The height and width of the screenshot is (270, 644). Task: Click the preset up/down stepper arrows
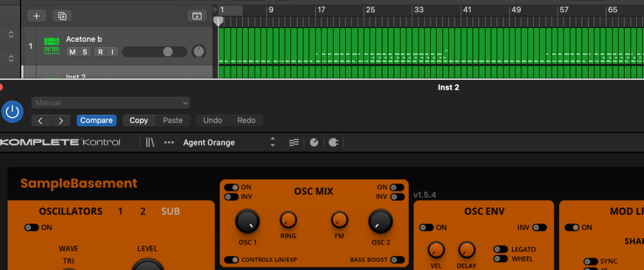(272, 142)
